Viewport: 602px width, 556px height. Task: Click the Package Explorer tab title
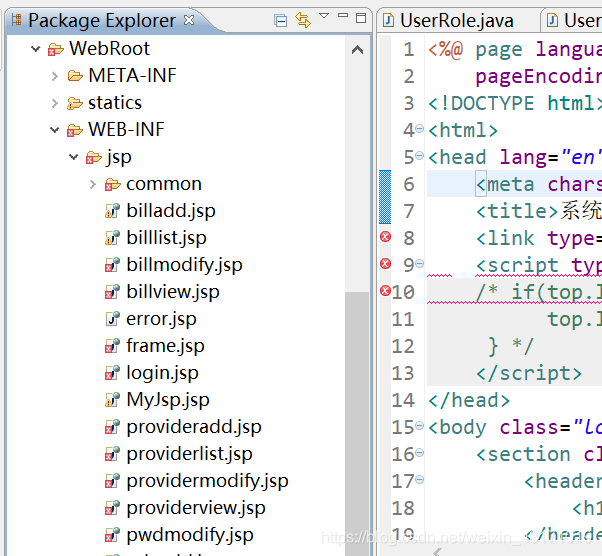102,20
